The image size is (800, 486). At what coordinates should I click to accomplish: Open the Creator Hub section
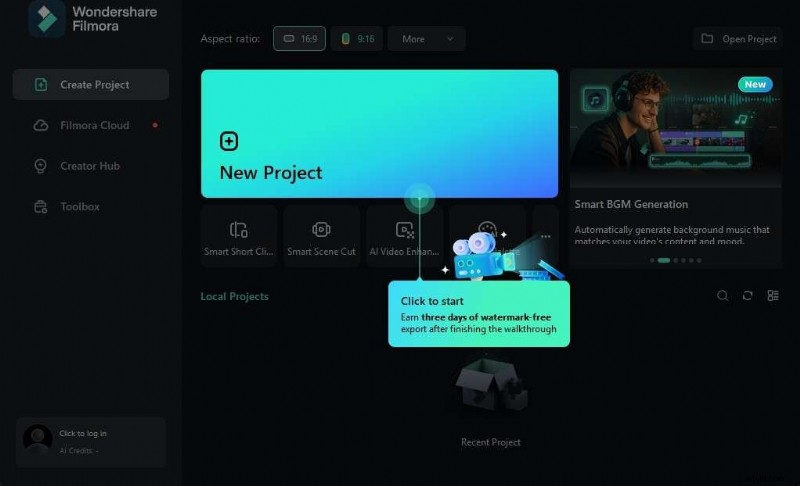coord(91,166)
